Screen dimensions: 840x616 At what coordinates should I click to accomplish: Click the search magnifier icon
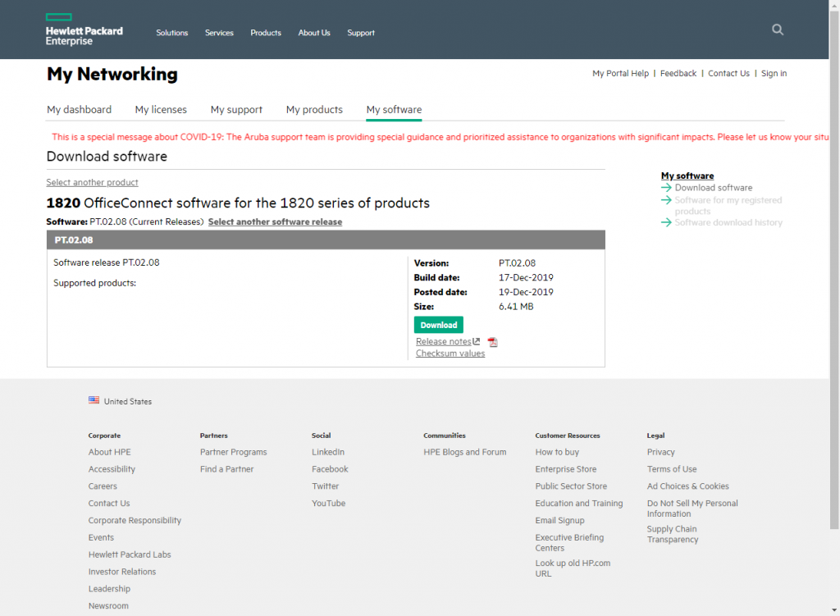pyautogui.click(x=778, y=30)
